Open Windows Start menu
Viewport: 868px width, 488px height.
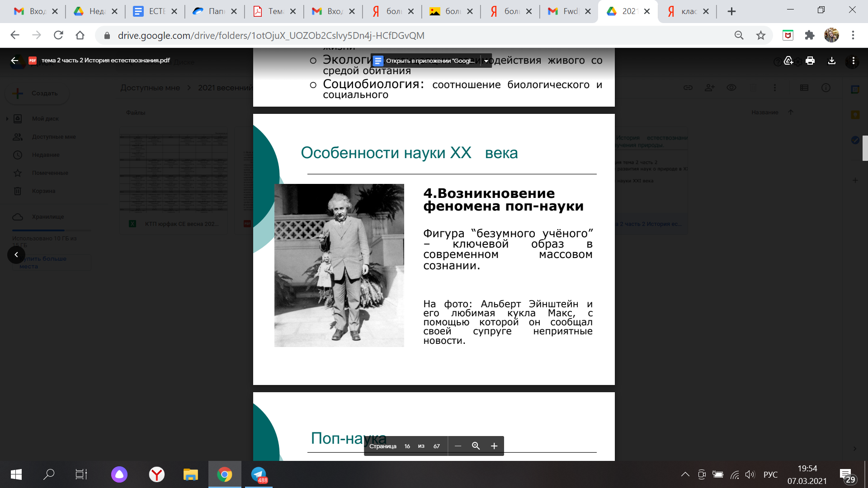point(16,474)
